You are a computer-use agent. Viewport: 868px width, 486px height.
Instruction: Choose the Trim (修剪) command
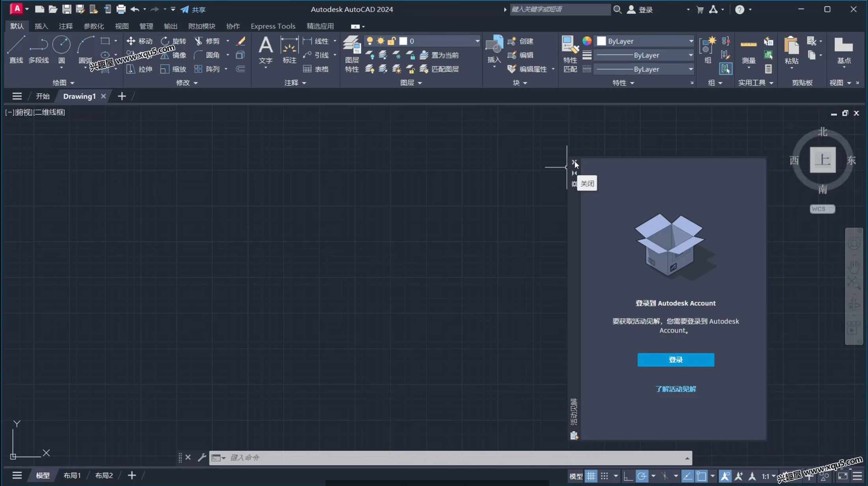point(208,41)
